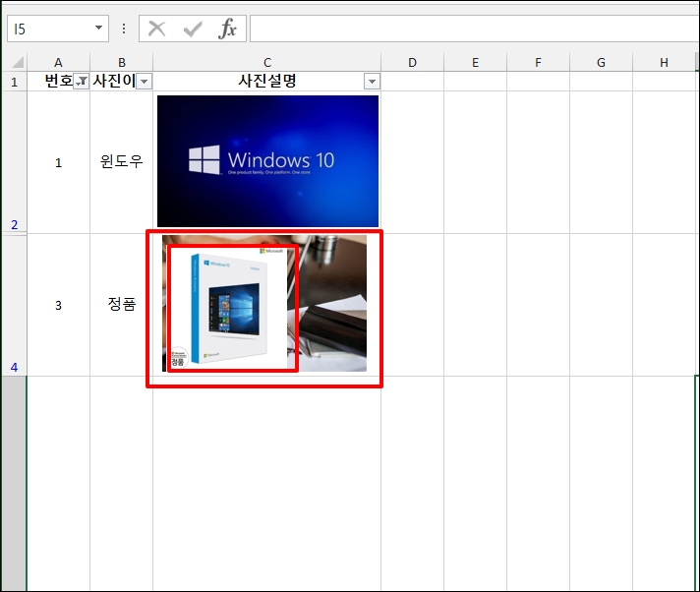Click the Select All corner triangle
Viewport: 700px width, 592px height.
pos(18,62)
